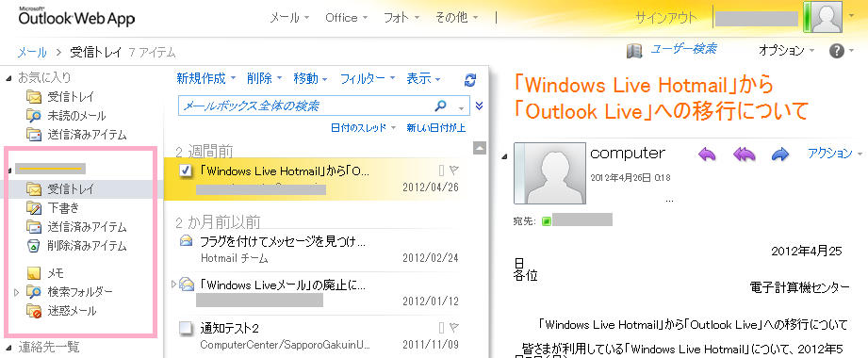
Task: Check the 通知テスト2 message checkbox
Action: tap(186, 329)
